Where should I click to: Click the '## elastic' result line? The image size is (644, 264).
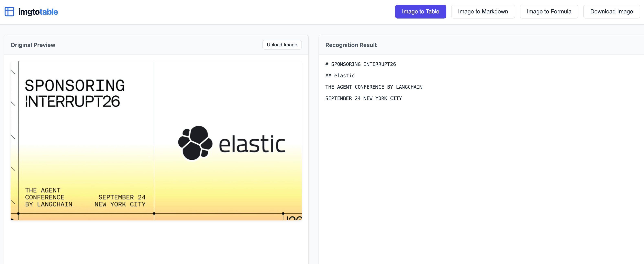(340, 76)
